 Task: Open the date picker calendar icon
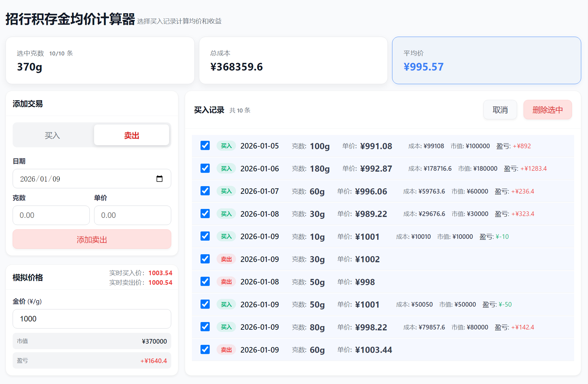pos(159,179)
